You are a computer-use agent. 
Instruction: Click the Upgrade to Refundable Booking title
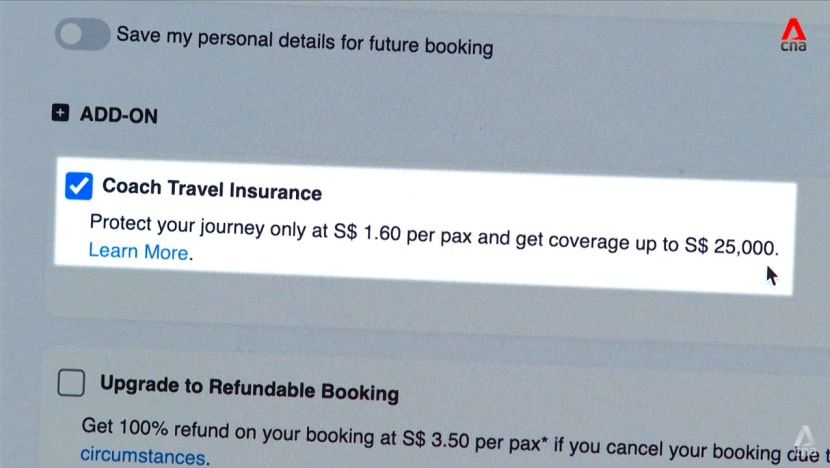tap(249, 389)
